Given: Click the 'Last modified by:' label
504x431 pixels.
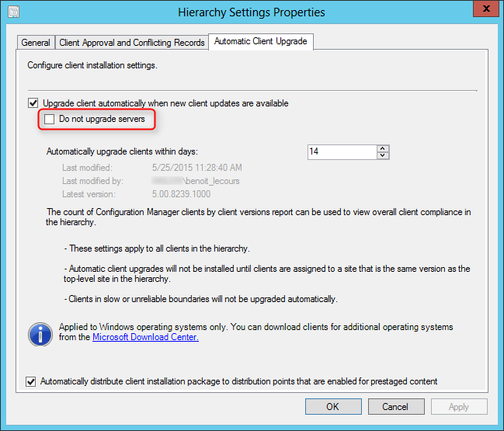Looking at the screenshot, I should [x=92, y=181].
